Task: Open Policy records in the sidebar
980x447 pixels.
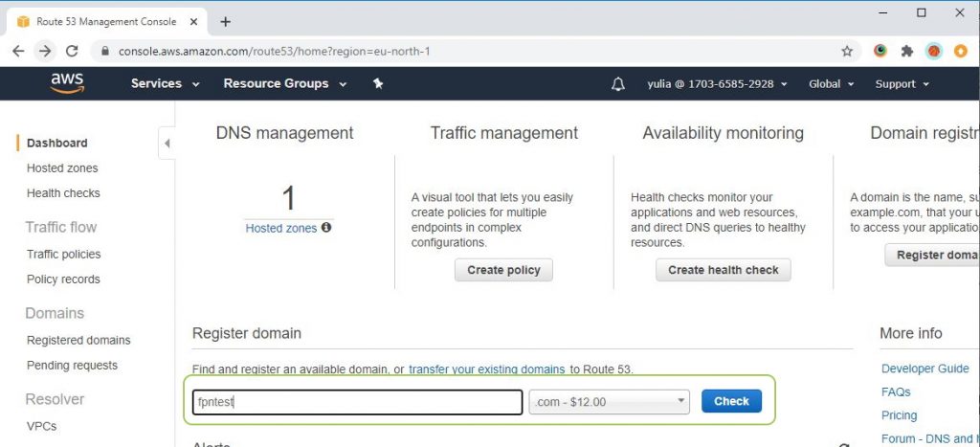Action: click(x=63, y=279)
